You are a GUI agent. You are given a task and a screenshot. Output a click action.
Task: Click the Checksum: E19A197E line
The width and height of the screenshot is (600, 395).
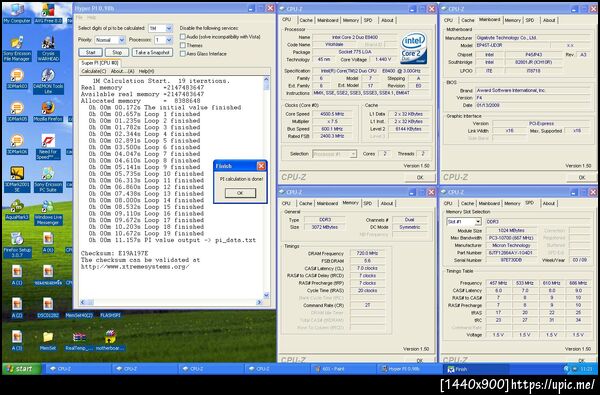[114, 253]
